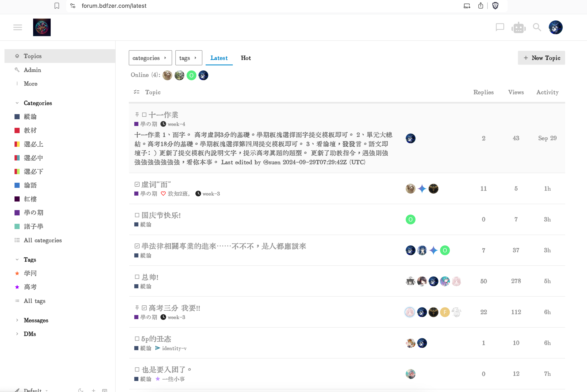This screenshot has width=587, height=392.
Task: Toggle bulk select topics icon
Action: [x=136, y=92]
